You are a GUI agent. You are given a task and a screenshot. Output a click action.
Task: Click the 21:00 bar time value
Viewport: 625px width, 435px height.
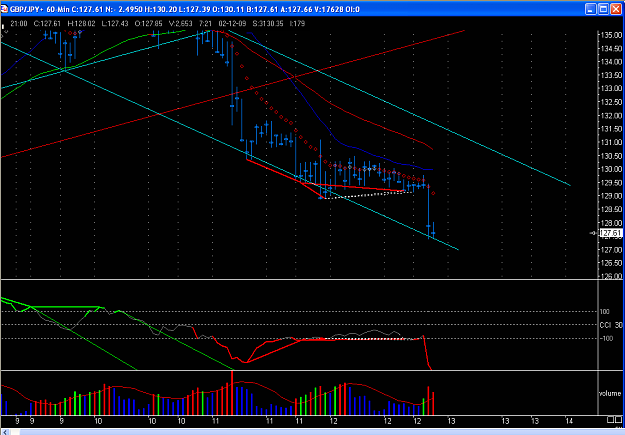19,24
